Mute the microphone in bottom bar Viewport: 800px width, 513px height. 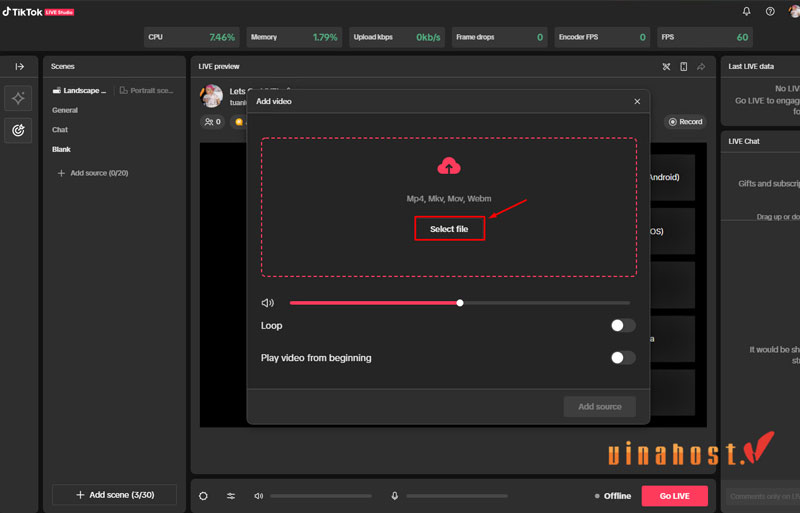tap(394, 496)
